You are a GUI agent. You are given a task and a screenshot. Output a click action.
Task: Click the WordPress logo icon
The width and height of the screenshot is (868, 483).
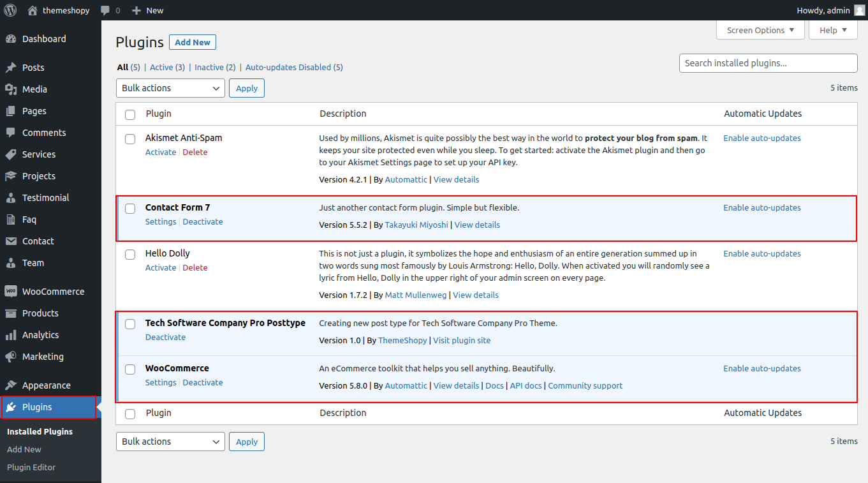click(10, 10)
